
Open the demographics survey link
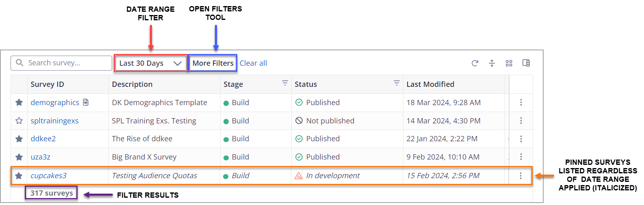pos(55,103)
